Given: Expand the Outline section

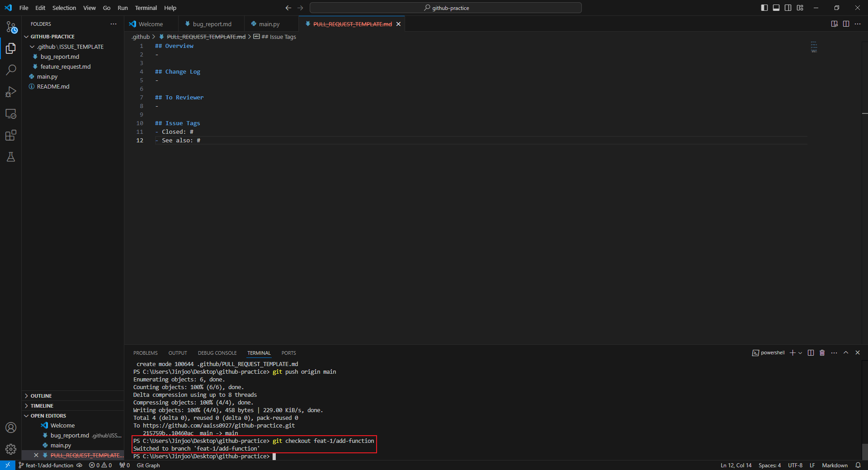Looking at the screenshot, I should [x=73, y=396].
